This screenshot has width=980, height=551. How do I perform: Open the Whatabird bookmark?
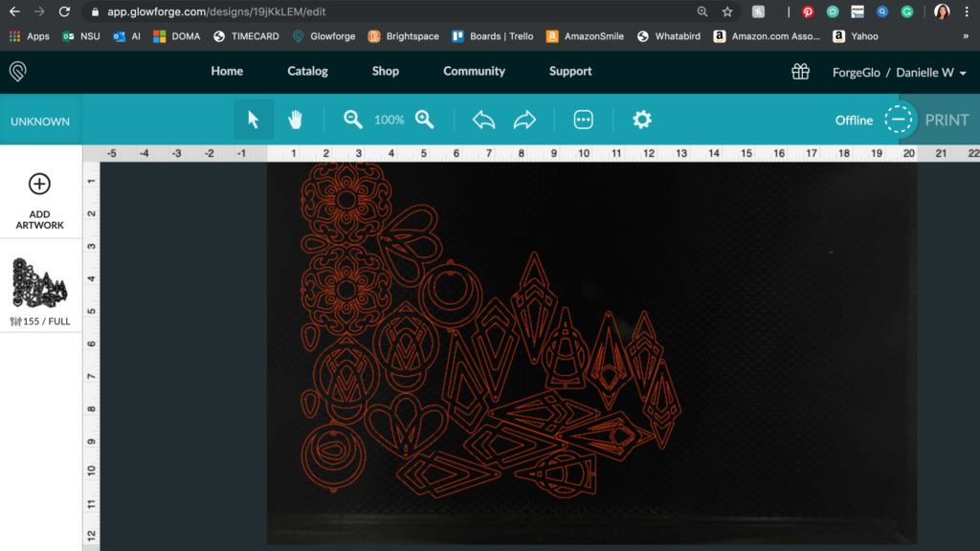pos(669,36)
